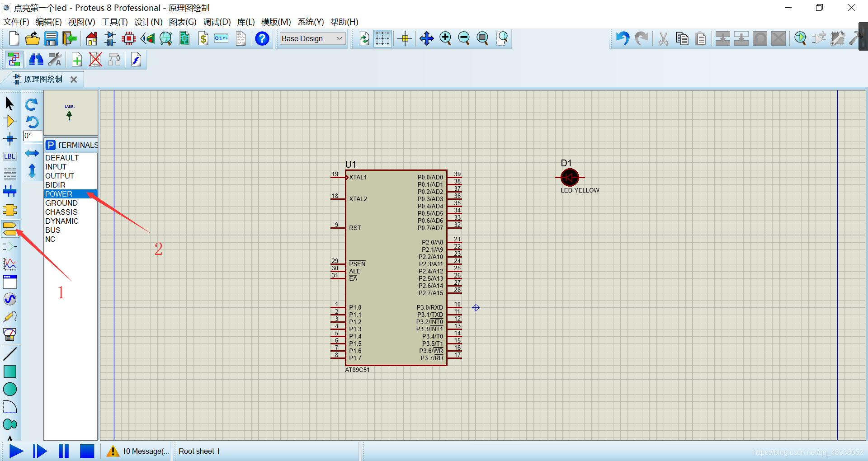The image size is (868, 461).
Task: Click the redraw display icon
Action: coord(364,38)
